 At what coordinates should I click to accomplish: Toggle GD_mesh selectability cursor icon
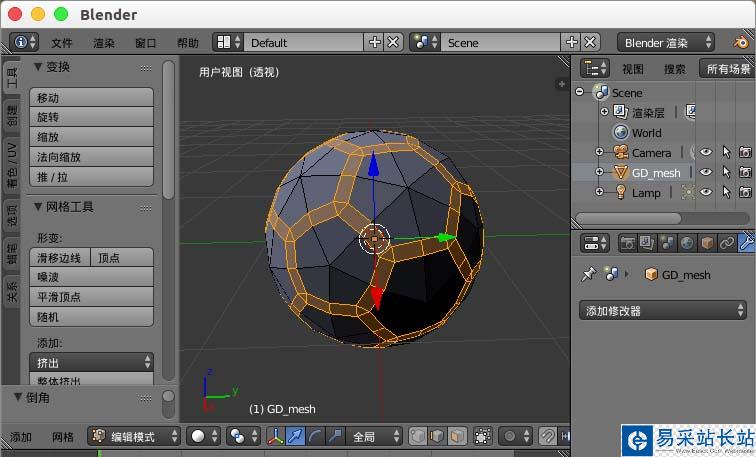pos(726,172)
